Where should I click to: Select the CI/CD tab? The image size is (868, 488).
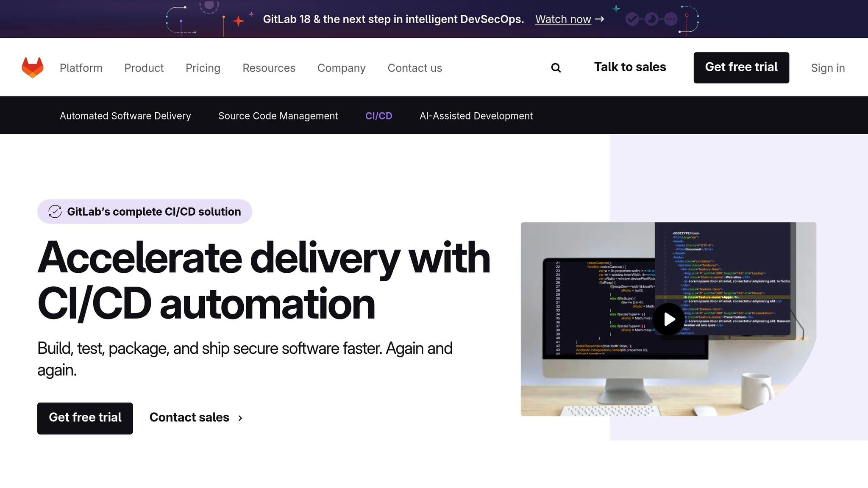tap(378, 116)
